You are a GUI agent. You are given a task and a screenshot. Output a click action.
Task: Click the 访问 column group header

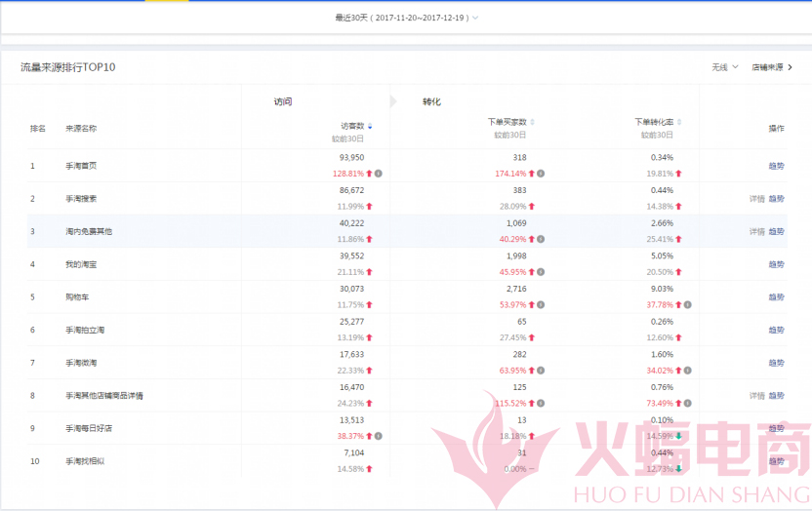point(283,101)
